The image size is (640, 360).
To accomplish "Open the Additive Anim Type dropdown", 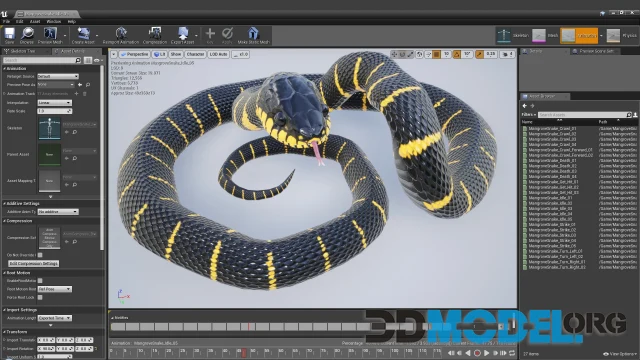I will click(x=58, y=212).
